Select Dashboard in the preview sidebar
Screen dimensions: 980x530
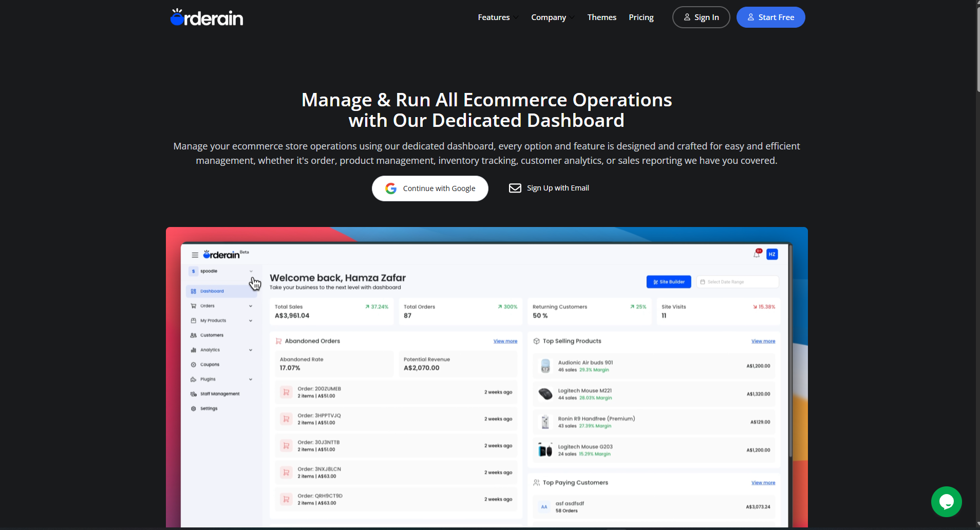pos(221,291)
